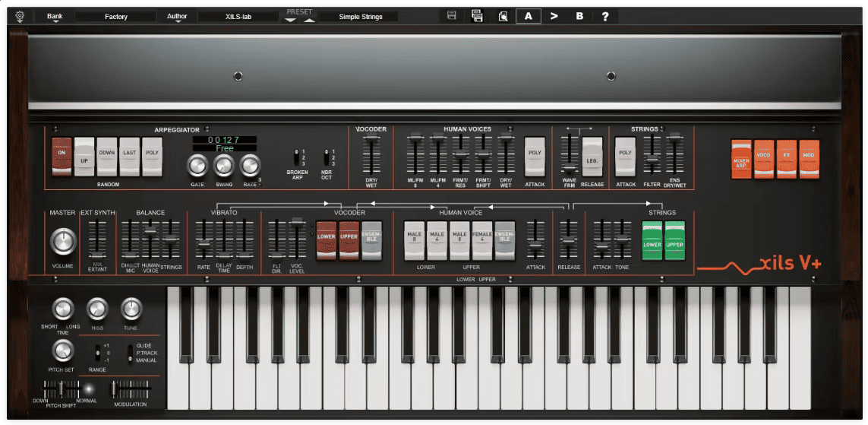Select the B comparison slot
The width and height of the screenshot is (868, 425).
tap(579, 16)
